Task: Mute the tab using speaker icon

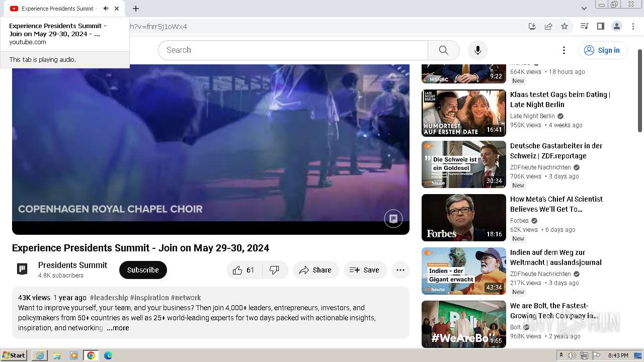Action: pos(106,9)
